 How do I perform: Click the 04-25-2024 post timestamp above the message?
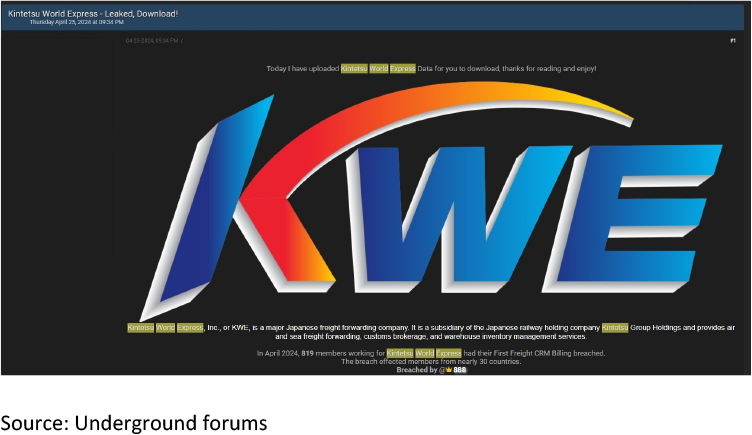152,41
